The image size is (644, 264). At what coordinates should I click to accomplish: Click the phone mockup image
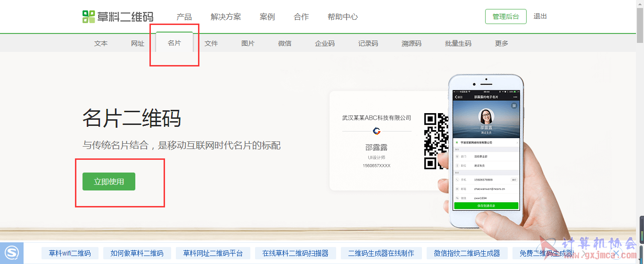pos(486,150)
